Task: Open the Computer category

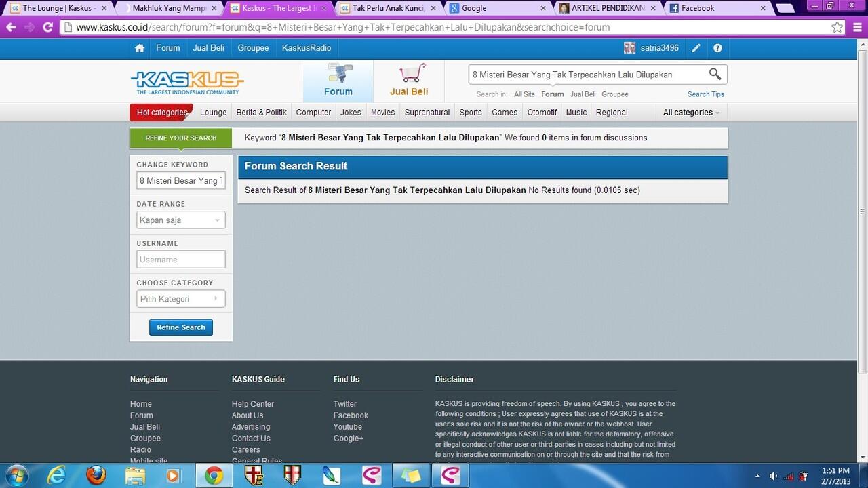Action: pyautogui.click(x=313, y=113)
